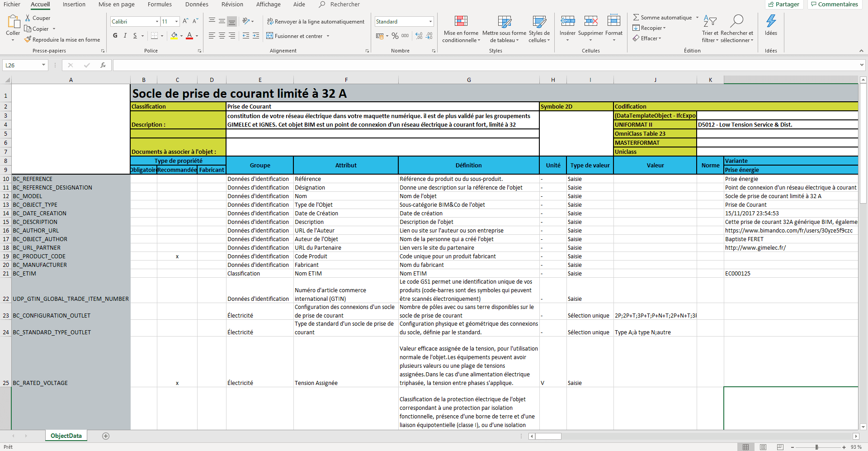Align cell text left
Viewport: 868px width, 451px height.
coord(212,36)
